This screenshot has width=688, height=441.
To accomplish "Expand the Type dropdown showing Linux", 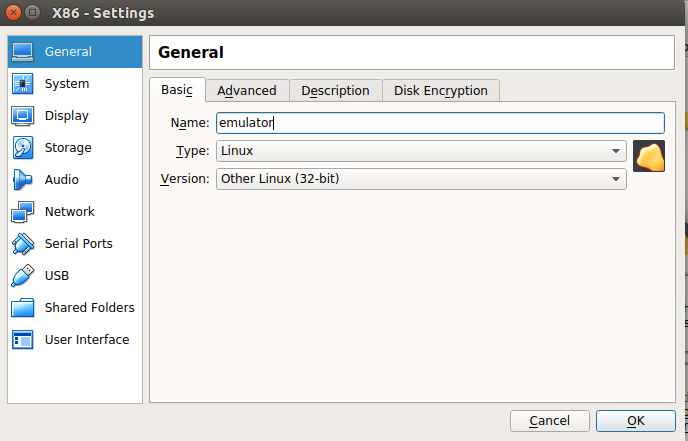I will 421,151.
